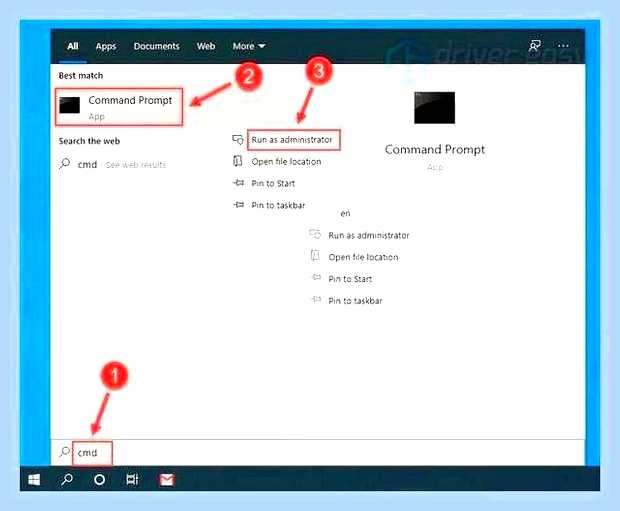Choose upper Pin to taskbar option
Screen dimensions: 620x511
coord(278,205)
